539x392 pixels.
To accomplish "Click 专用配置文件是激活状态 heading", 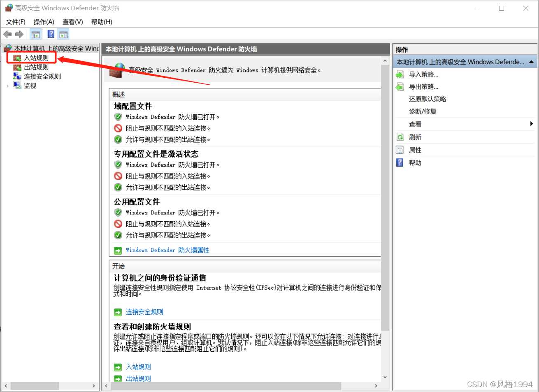I will pos(156,154).
